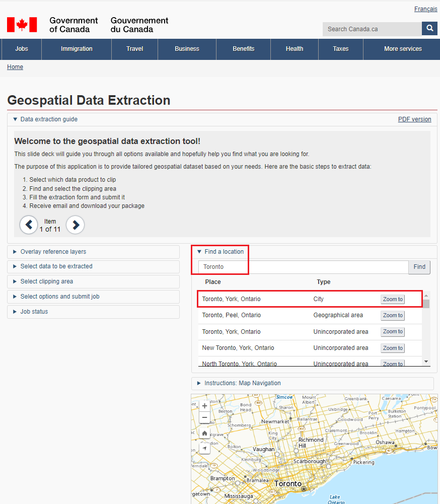Screen dimensions: 440x504
Task: Open the Immigration menu
Action: (x=77, y=49)
